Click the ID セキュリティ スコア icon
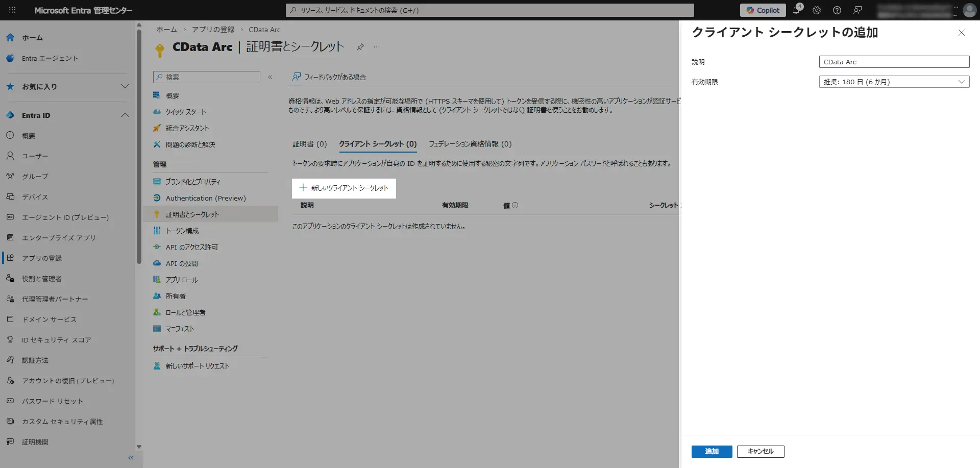The height and width of the screenshot is (468, 980). (x=10, y=340)
